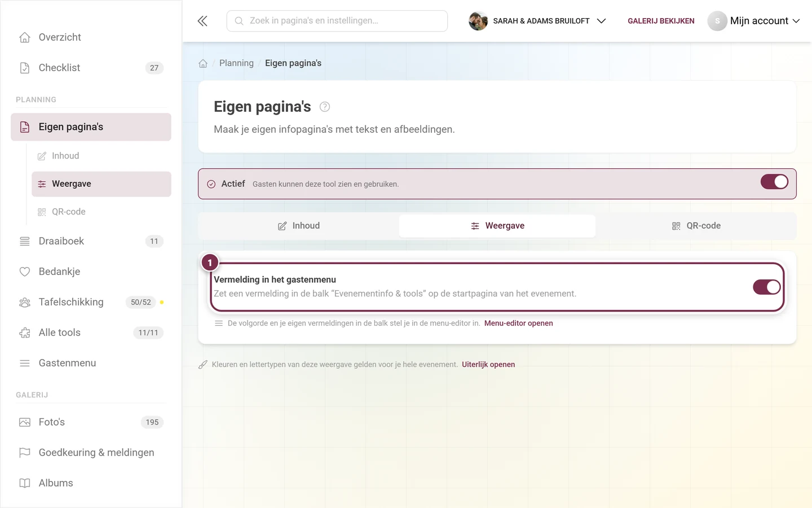The image size is (812, 508).
Task: Go to Planning in the breadcrumb
Action: 236,63
